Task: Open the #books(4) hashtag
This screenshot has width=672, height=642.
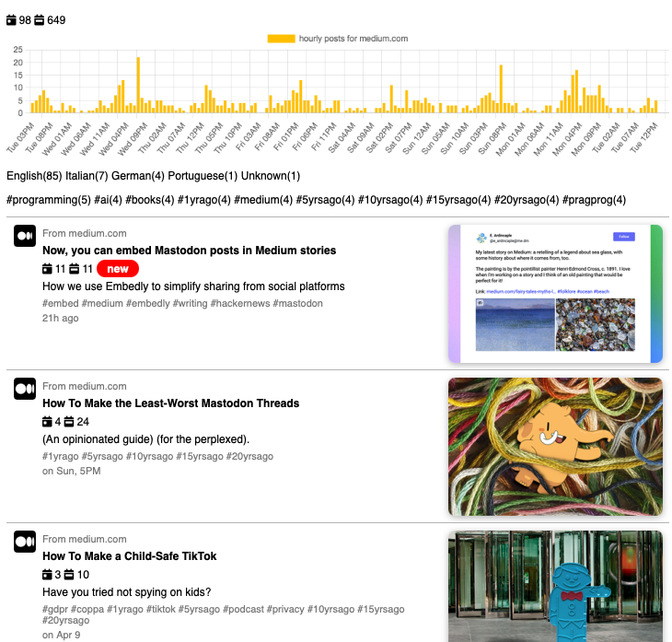Action: [x=149, y=200]
